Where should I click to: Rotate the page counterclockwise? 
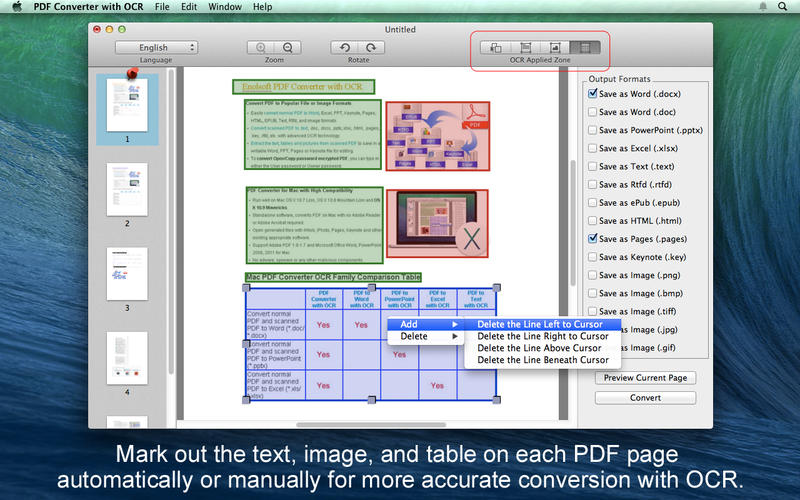345,47
